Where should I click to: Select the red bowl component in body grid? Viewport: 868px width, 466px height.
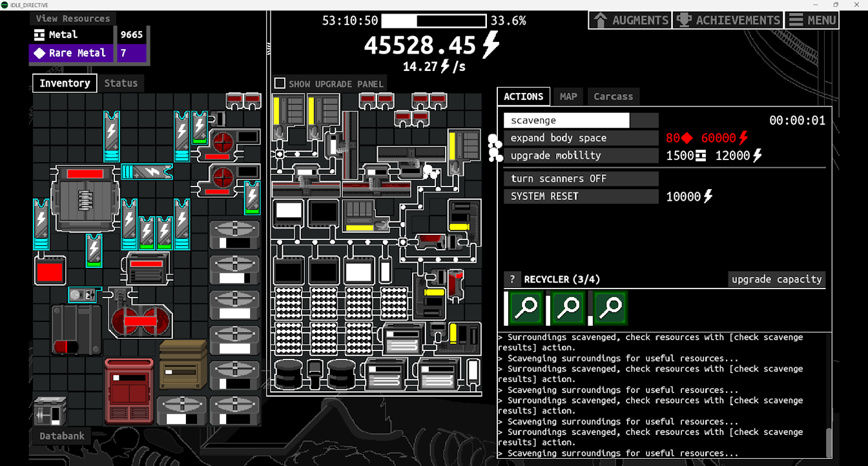(x=430, y=242)
